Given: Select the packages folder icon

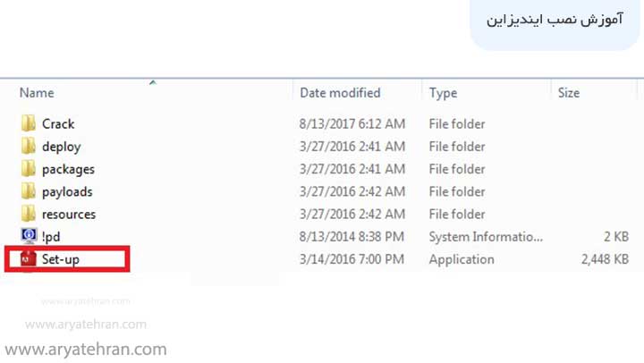Looking at the screenshot, I should click(x=29, y=169).
